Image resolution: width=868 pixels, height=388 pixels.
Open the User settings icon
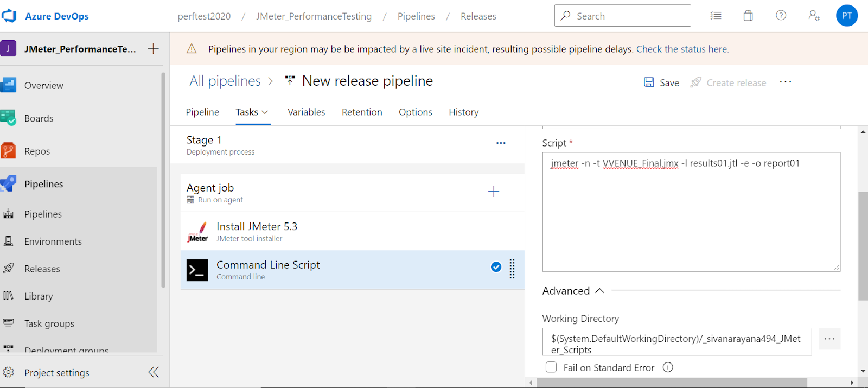coord(814,16)
